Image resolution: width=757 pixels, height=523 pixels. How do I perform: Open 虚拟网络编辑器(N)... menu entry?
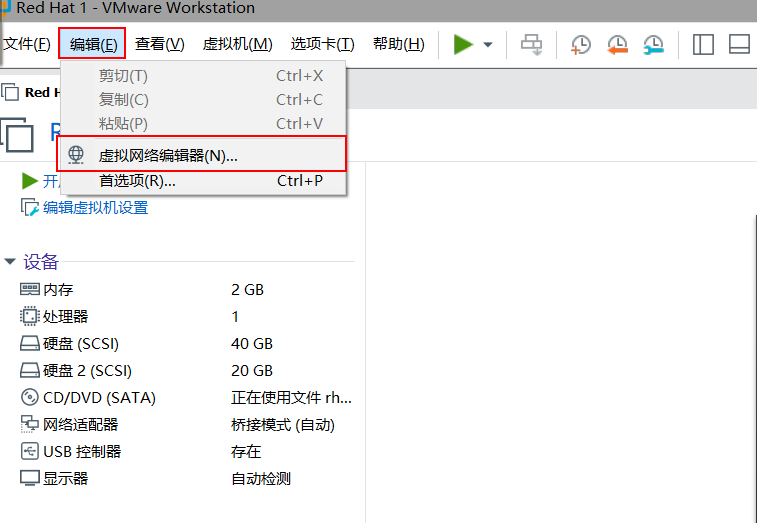click(202, 155)
